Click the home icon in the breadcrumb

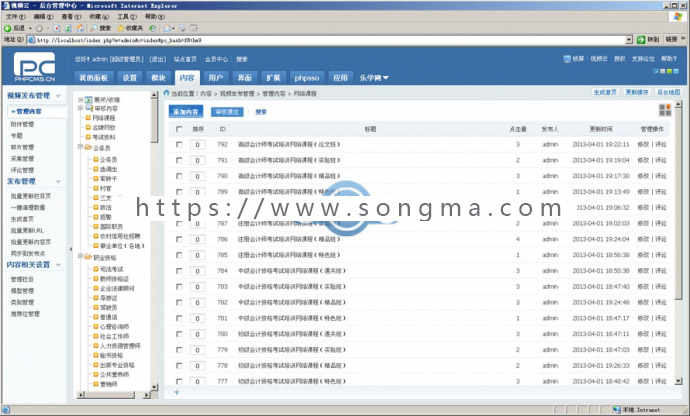166,93
